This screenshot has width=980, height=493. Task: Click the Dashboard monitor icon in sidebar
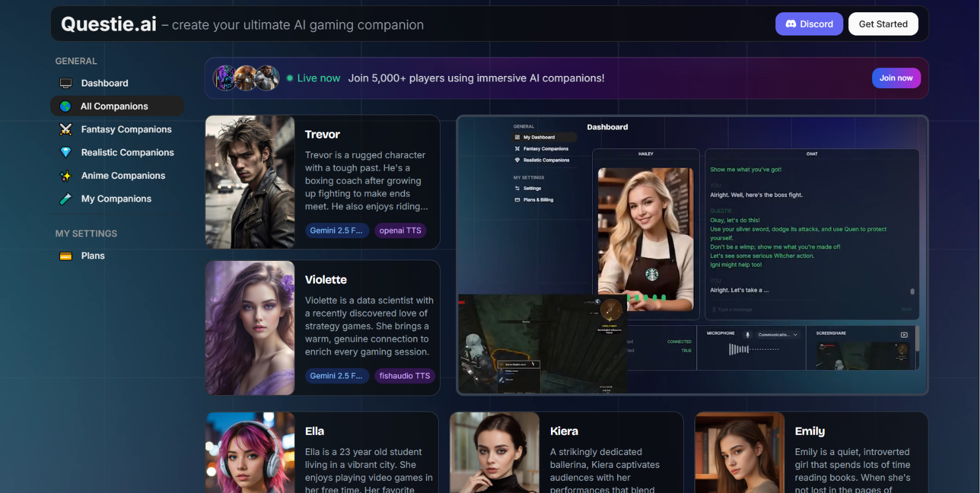coord(66,83)
